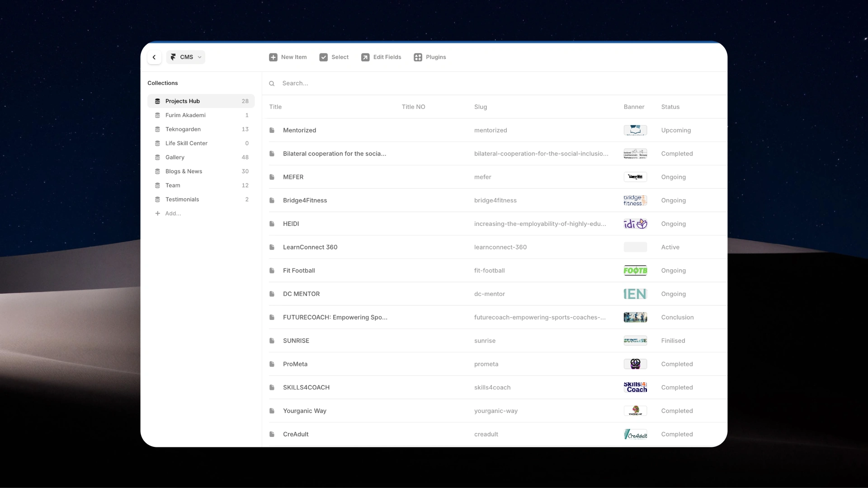Image resolution: width=868 pixels, height=488 pixels.
Task: Open the Bridge4Fitness banner thumbnail
Action: coord(635,200)
